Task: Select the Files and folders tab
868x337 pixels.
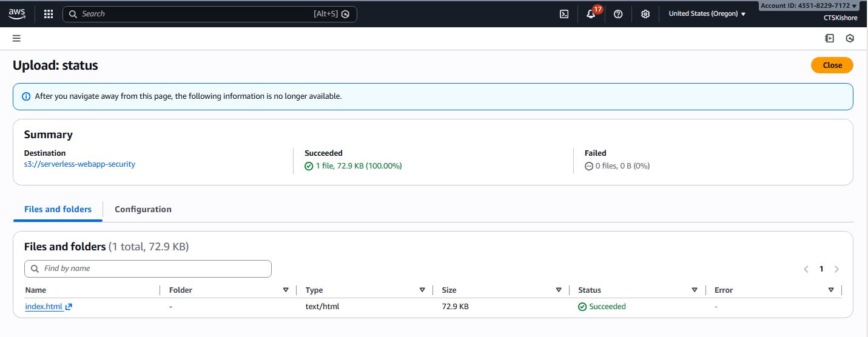Action: 58,209
